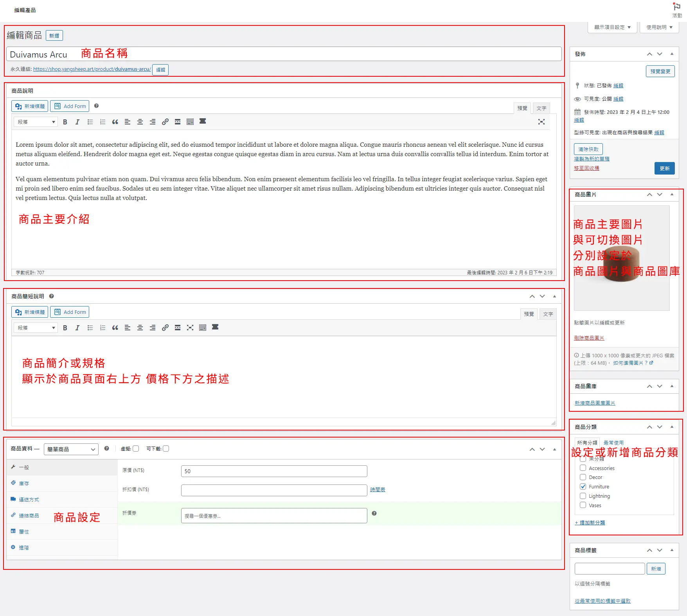687x616 pixels.
Task: Check the Accessories category checkbox
Action: [583, 468]
